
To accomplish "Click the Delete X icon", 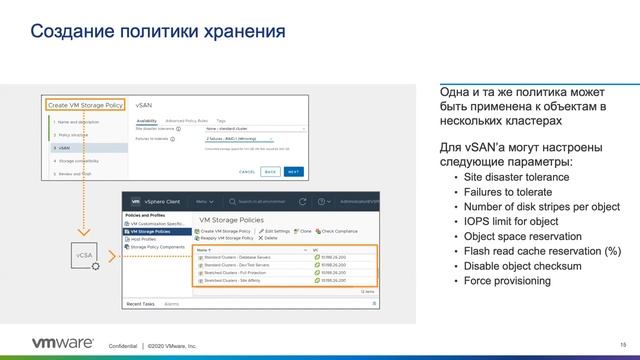I will coord(260,238).
